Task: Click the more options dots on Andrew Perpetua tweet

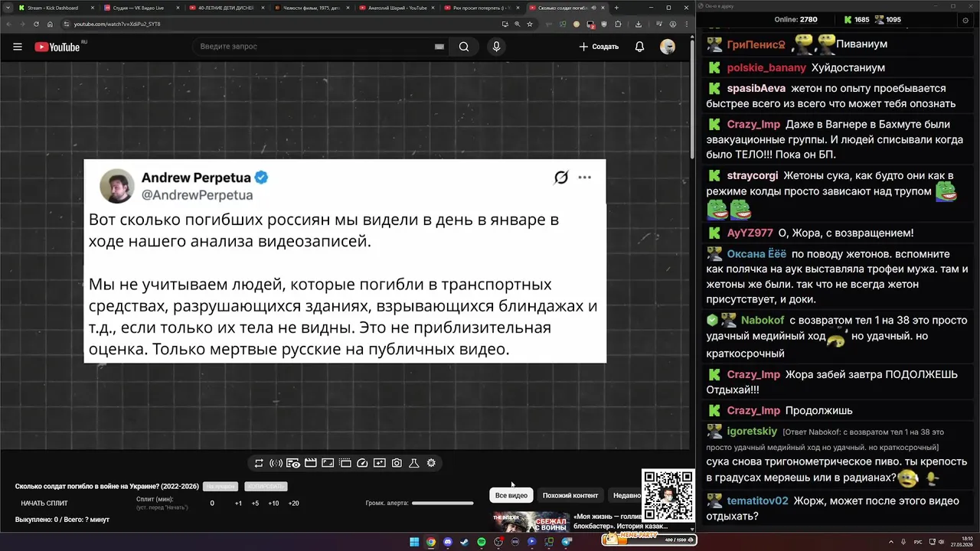Action: (x=584, y=178)
